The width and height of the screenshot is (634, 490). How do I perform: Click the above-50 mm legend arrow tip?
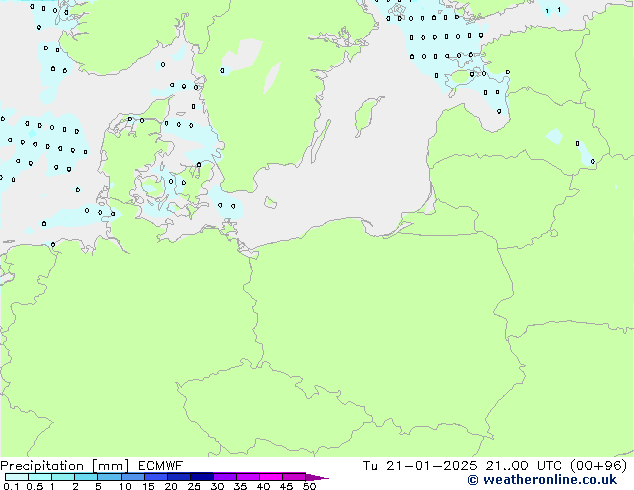tap(317, 477)
